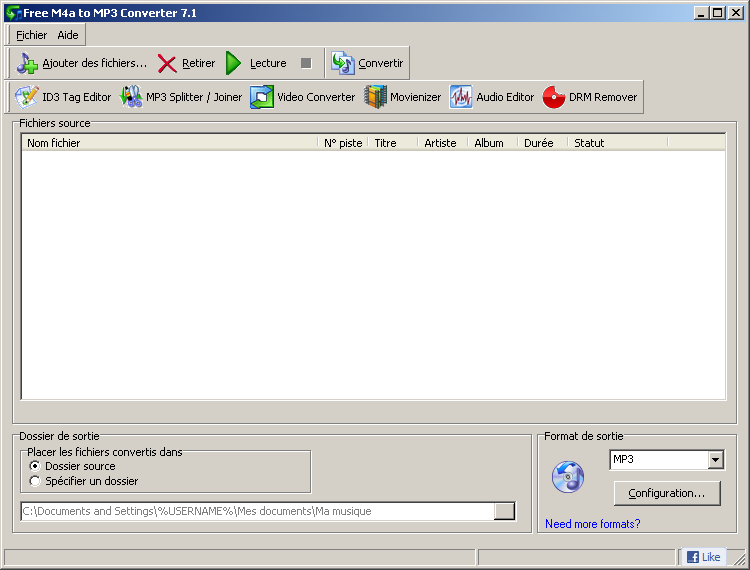
Task: Launch Movienizer from the toolbar
Action: (x=402, y=97)
